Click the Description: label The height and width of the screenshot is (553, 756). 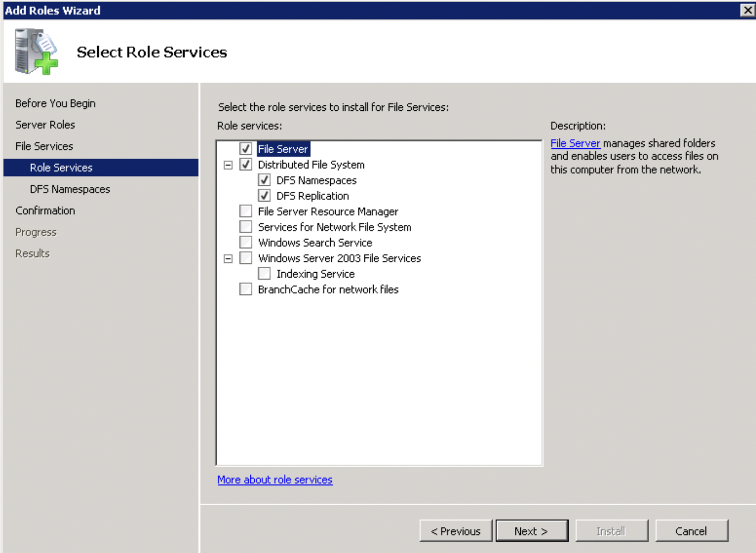click(x=578, y=125)
